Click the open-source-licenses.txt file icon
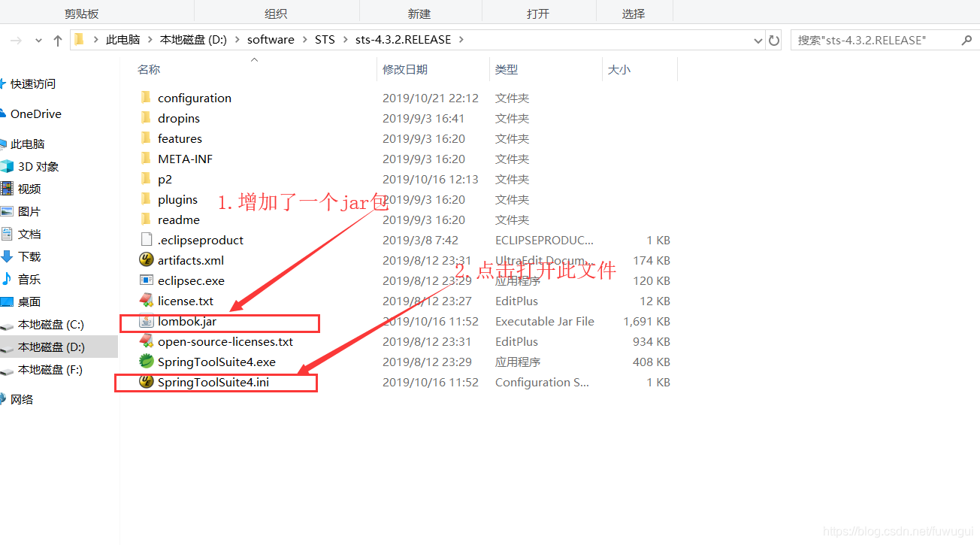The image size is (980, 545). 147,341
